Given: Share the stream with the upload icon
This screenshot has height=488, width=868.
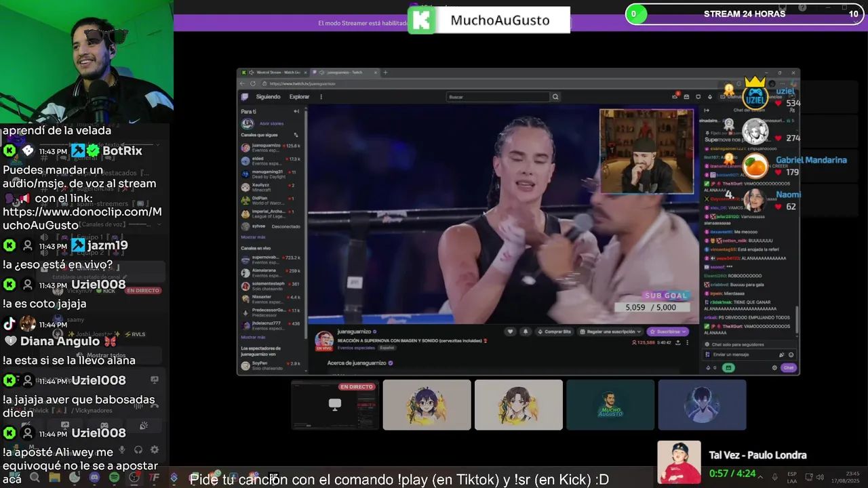Looking at the screenshot, I should pos(677,343).
